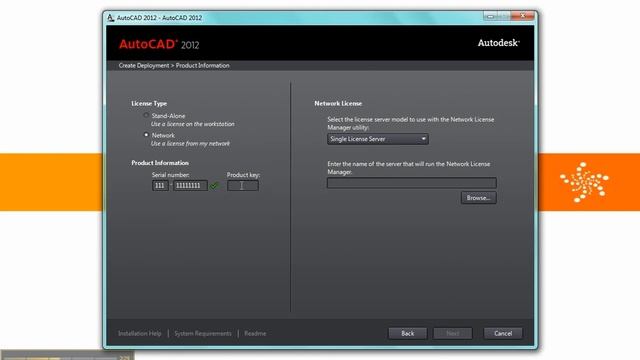The width and height of the screenshot is (640, 360).
Task: Click the green serial number checkmark icon
Action: (214, 186)
